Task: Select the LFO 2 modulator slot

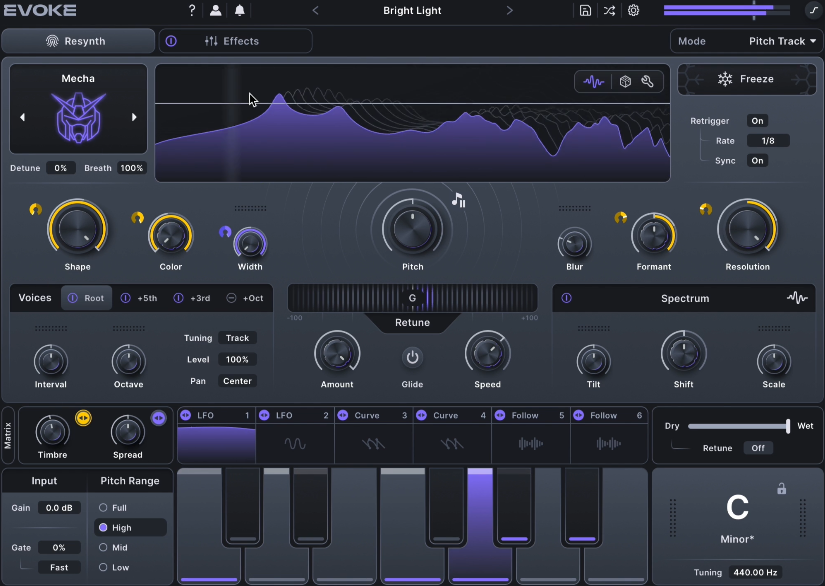Action: [x=295, y=435]
